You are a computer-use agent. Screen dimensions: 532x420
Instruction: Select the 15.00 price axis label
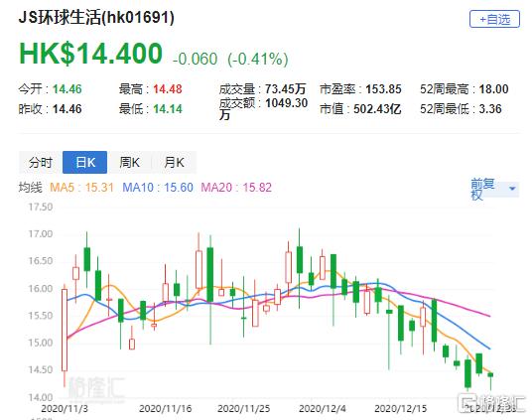coord(41,343)
